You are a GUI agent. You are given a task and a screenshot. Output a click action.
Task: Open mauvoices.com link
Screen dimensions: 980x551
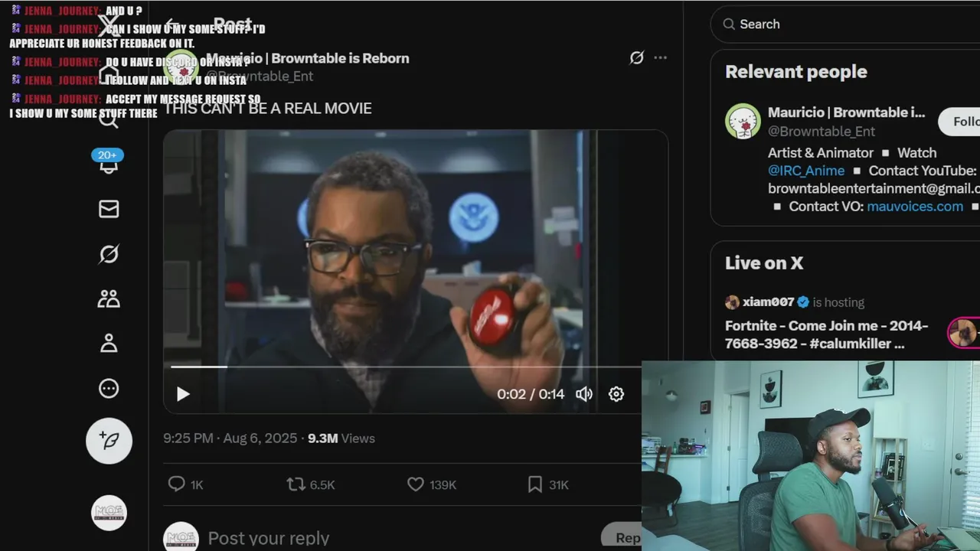[x=915, y=207]
